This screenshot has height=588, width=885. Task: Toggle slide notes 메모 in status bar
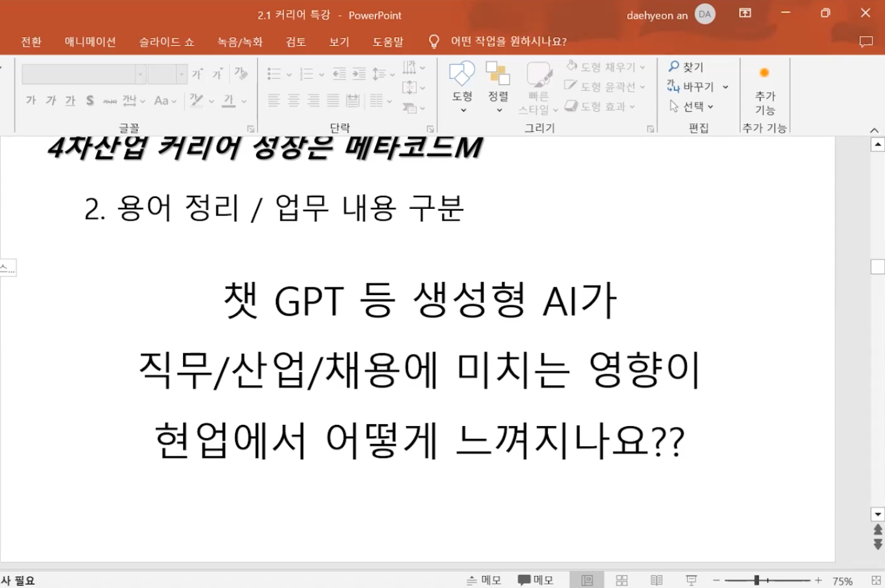[484, 580]
